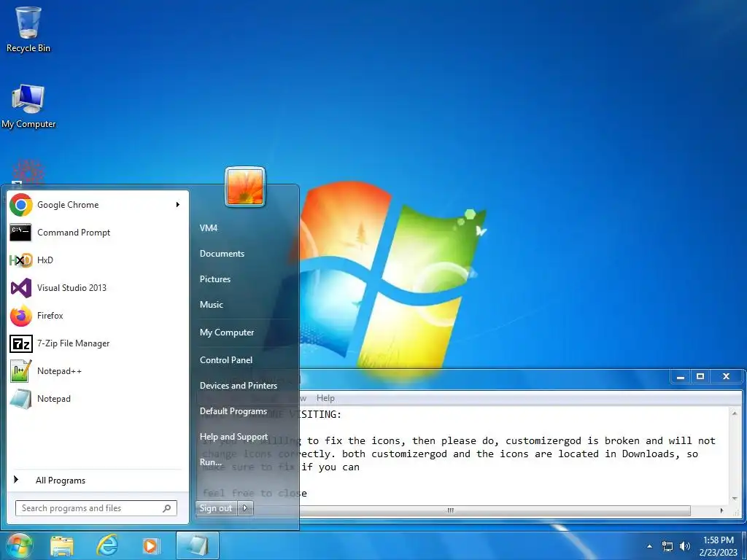Image resolution: width=747 pixels, height=560 pixels.
Task: Show hidden tray icons arrow
Action: point(649,546)
